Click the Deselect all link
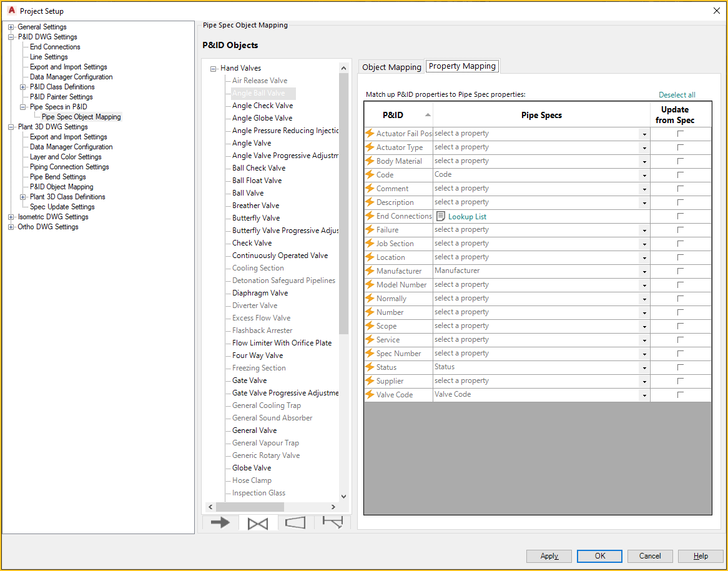The width and height of the screenshot is (728, 571). [677, 94]
